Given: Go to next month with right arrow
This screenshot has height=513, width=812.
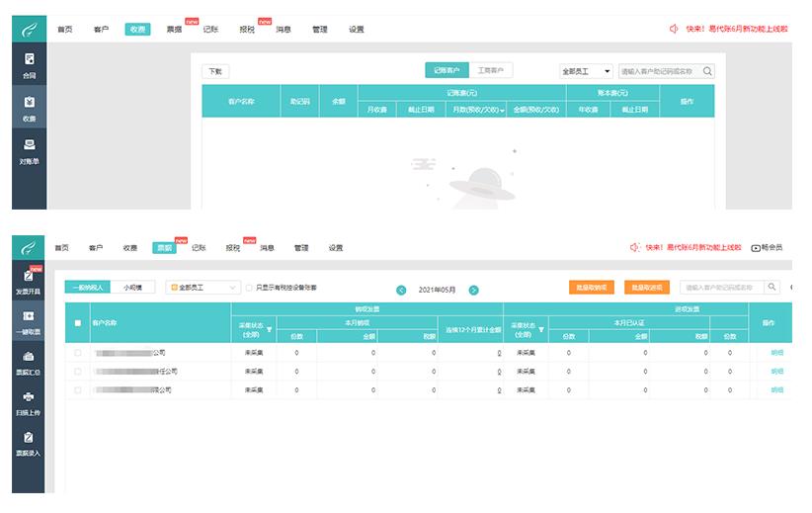Looking at the screenshot, I should tap(473, 291).
